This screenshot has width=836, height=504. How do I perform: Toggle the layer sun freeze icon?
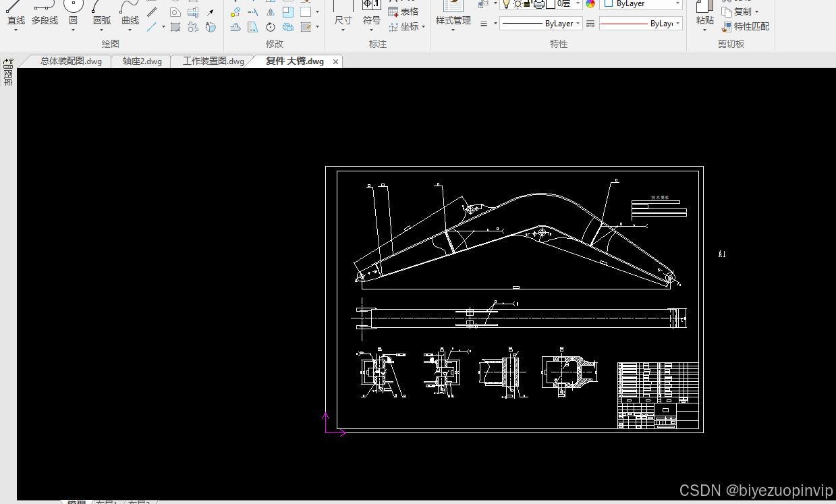[518, 4]
